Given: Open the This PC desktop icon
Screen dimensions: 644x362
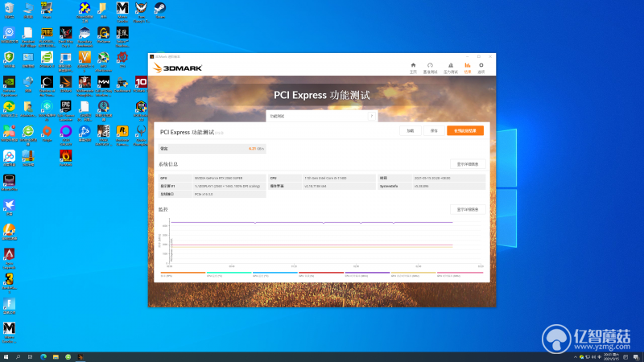Looking at the screenshot, I should pyautogui.click(x=28, y=10).
